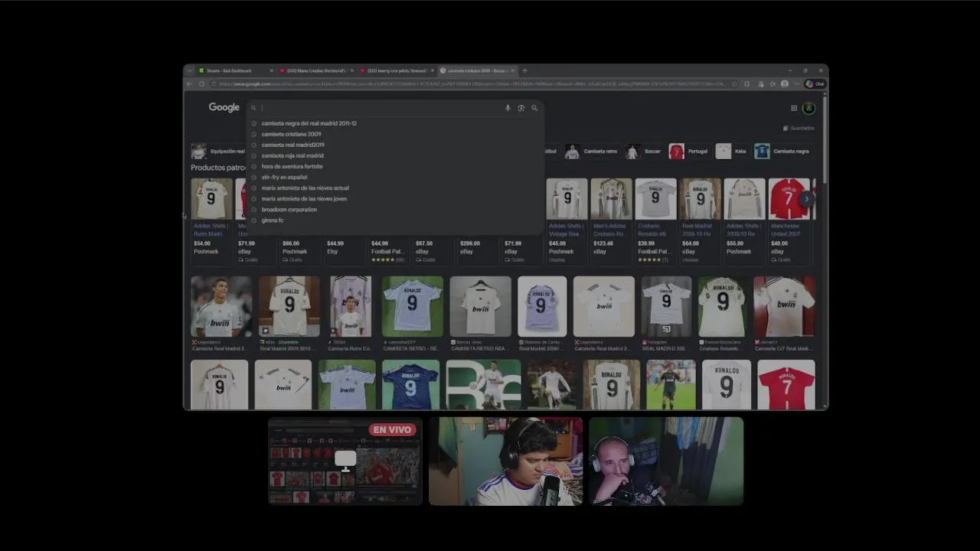The image size is (980, 551).
Task: Switch to twenty one pilots Stressed tab
Action: coord(396,70)
